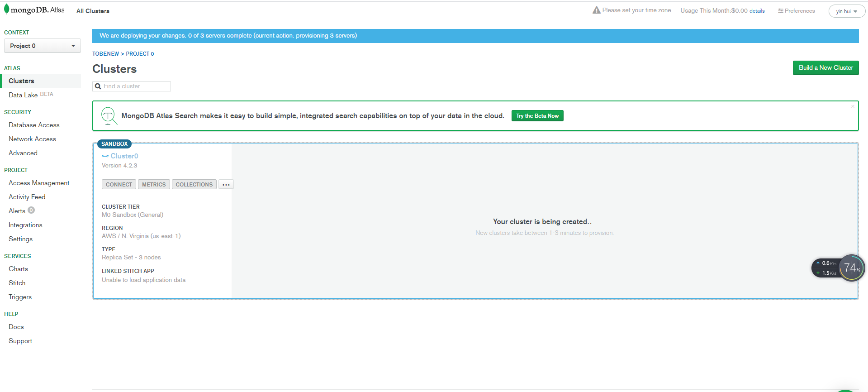Open Support under Help
Image resolution: width=868 pixels, height=392 pixels.
pyautogui.click(x=20, y=341)
